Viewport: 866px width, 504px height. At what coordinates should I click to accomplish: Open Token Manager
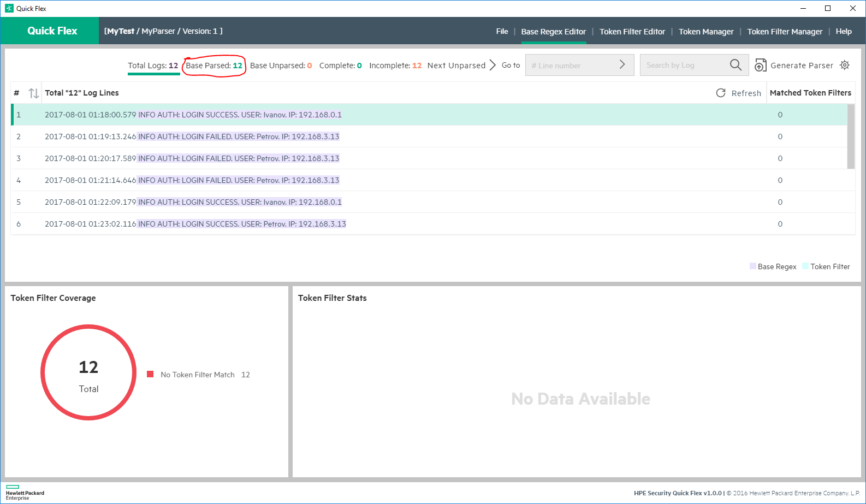tap(705, 32)
